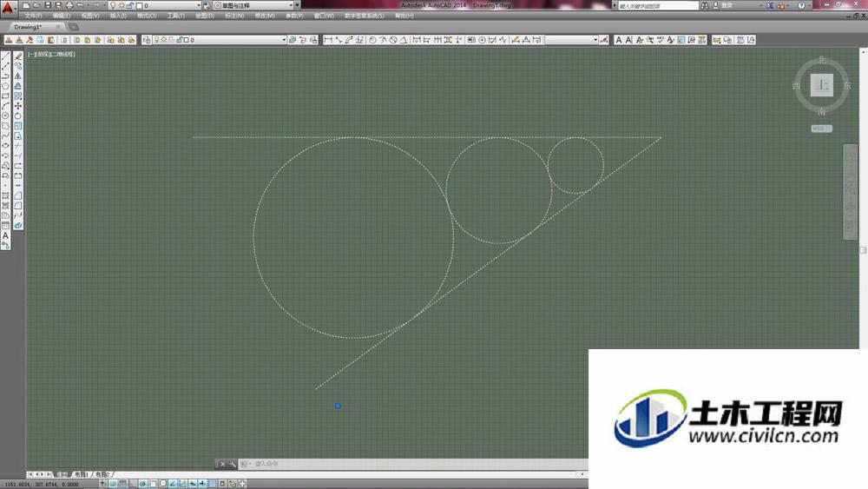The height and width of the screenshot is (489, 868).
Task: Expand the arrow left of the search field
Action: pos(615,5)
